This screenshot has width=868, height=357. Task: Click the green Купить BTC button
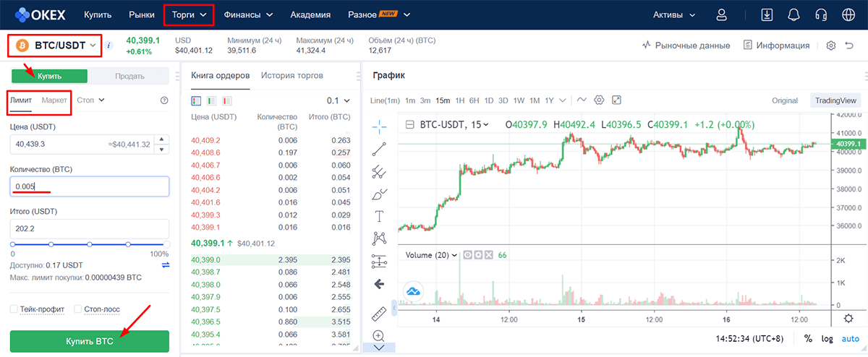(90, 341)
